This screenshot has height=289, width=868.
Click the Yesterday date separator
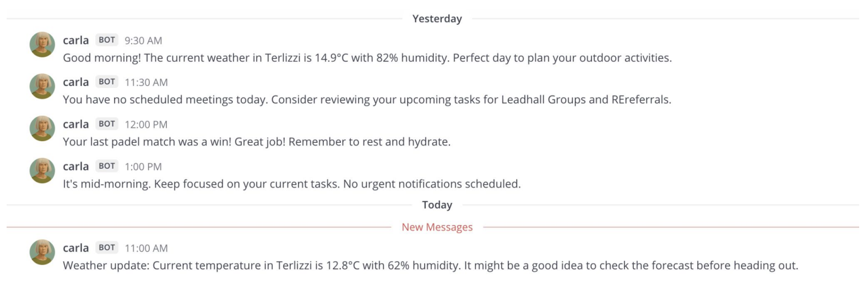[x=437, y=19]
